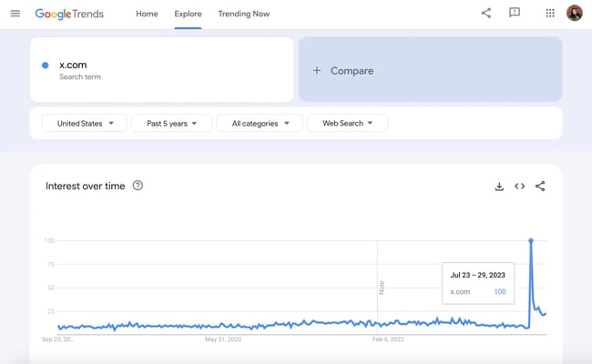Click the user profile avatar
The image size is (592, 364).
pos(574,14)
